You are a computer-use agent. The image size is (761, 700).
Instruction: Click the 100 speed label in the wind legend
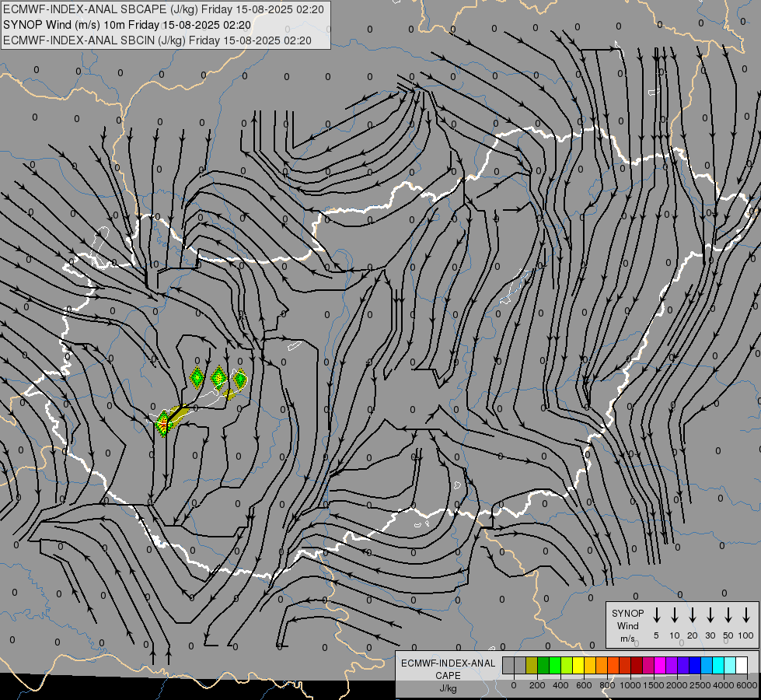point(746,635)
